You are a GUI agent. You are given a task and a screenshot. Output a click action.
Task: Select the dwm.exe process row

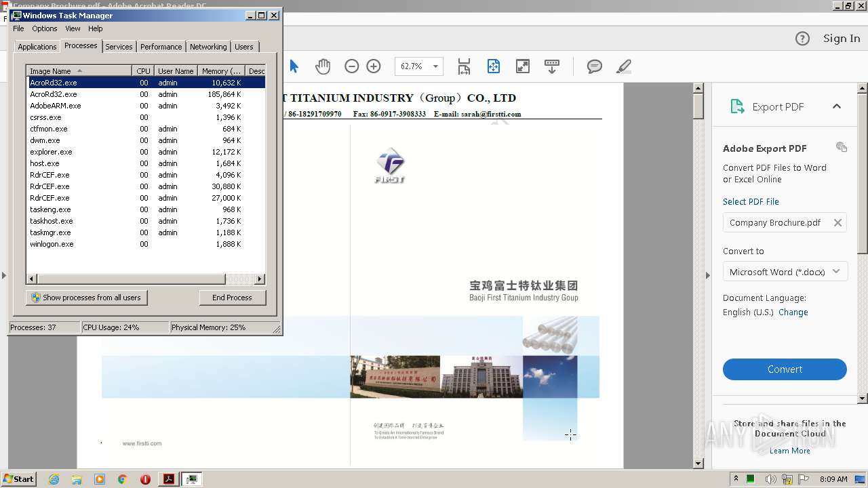click(146, 140)
